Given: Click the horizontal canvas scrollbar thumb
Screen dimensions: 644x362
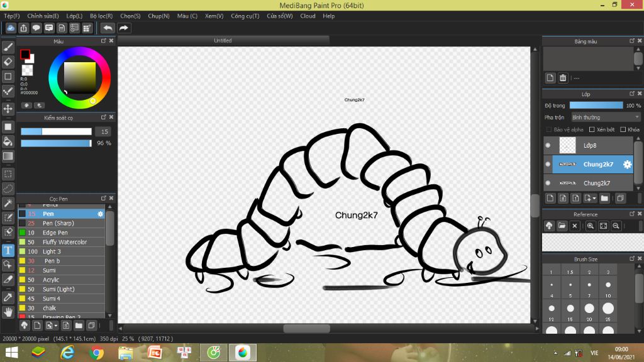Looking at the screenshot, I should 306,328.
